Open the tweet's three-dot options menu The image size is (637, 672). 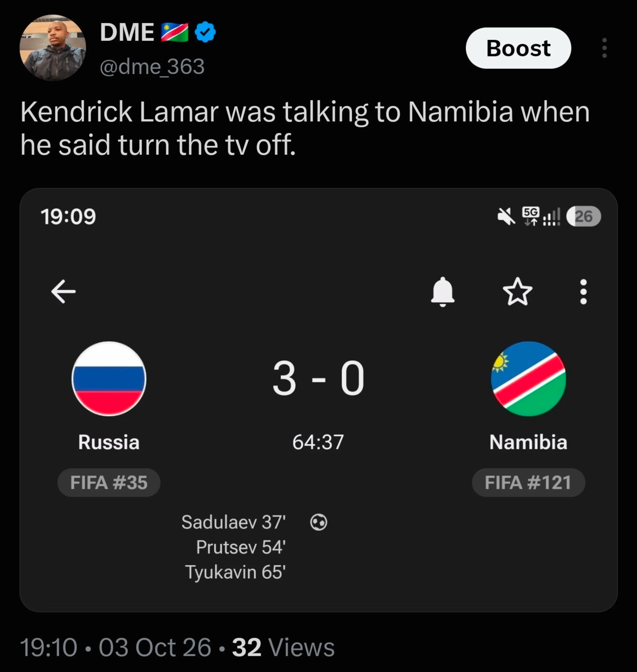604,48
